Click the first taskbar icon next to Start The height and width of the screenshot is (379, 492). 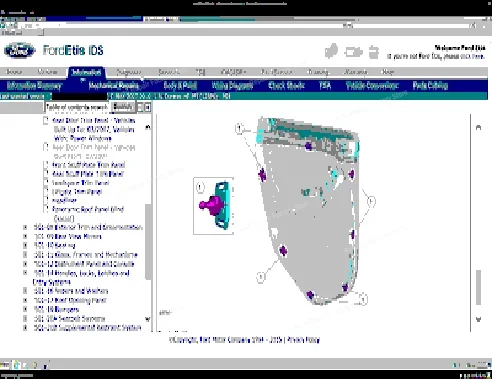point(17,365)
